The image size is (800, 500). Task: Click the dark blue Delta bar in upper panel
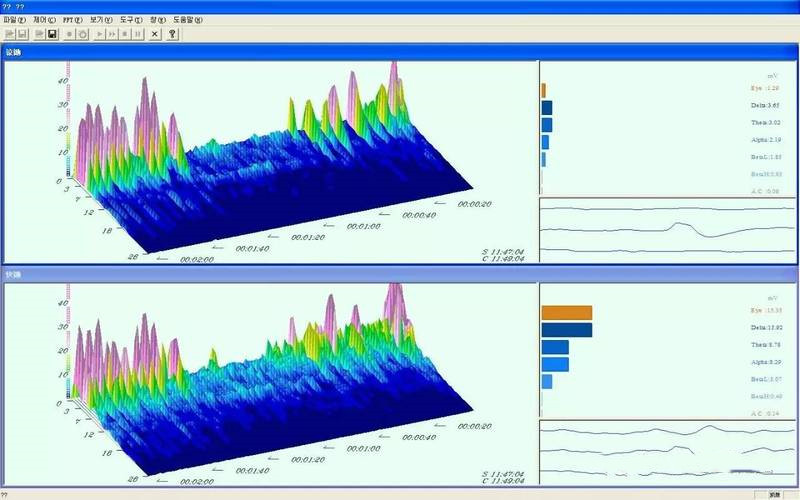click(x=546, y=108)
